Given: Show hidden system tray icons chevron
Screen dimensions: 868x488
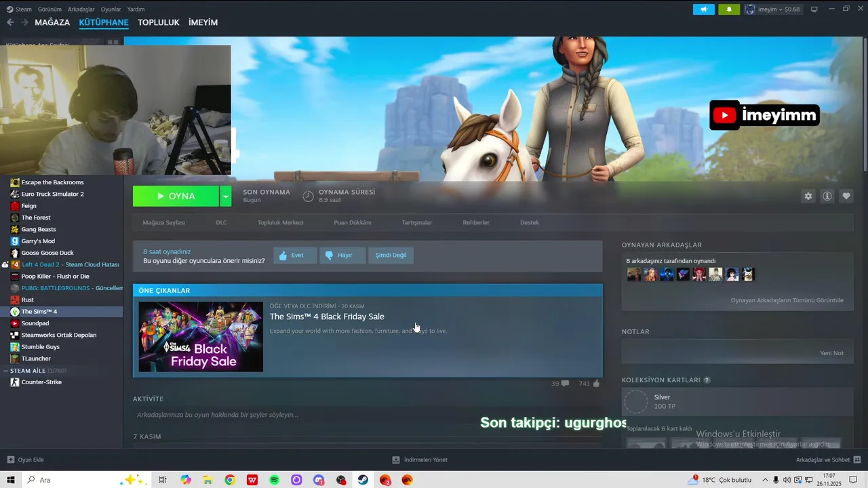Looking at the screenshot, I should tap(765, 480).
